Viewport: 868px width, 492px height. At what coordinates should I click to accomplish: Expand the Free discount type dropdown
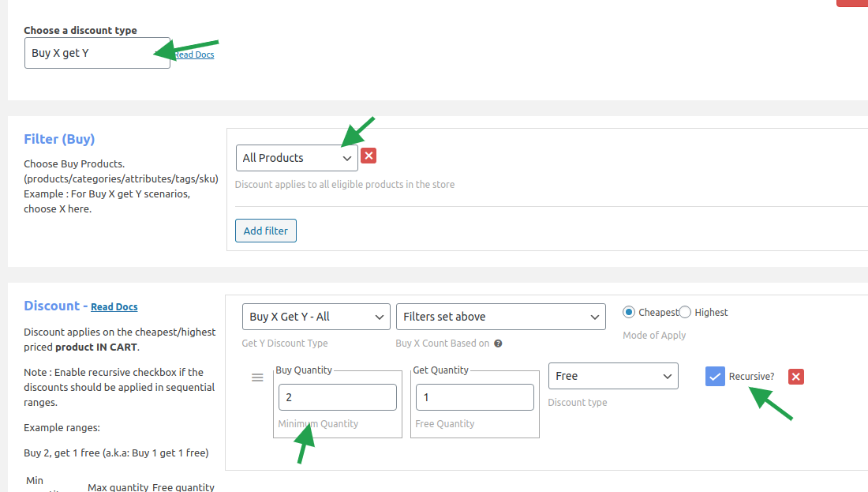click(612, 376)
